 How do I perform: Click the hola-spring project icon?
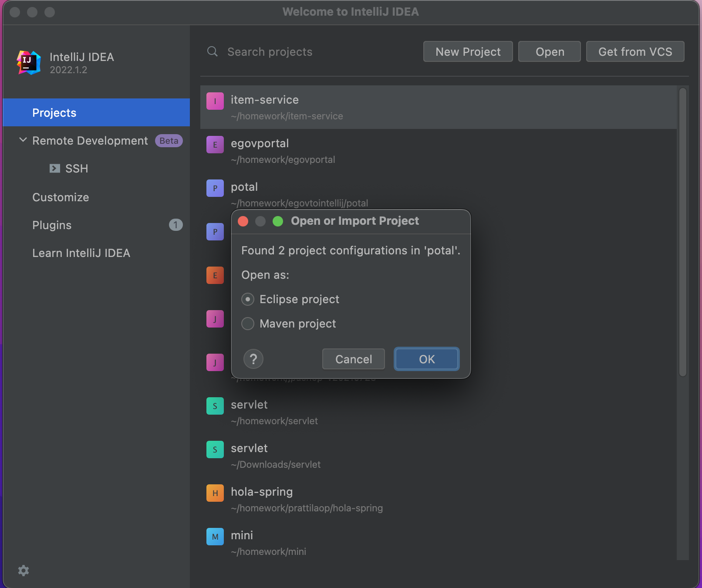[215, 493]
